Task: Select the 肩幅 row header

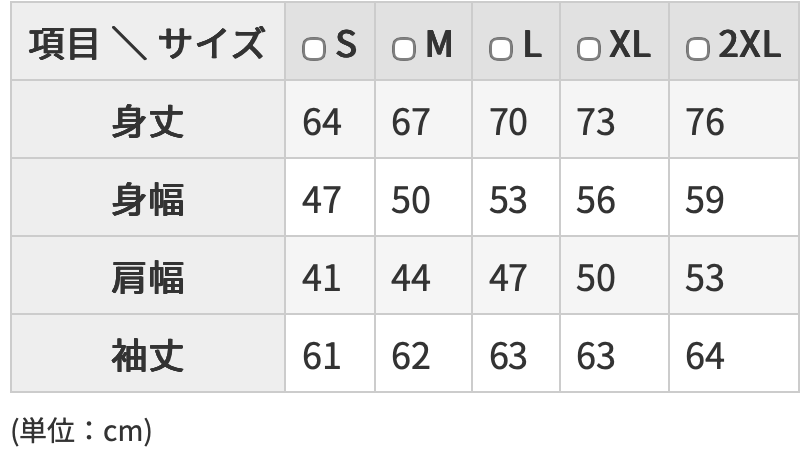Action: (147, 277)
